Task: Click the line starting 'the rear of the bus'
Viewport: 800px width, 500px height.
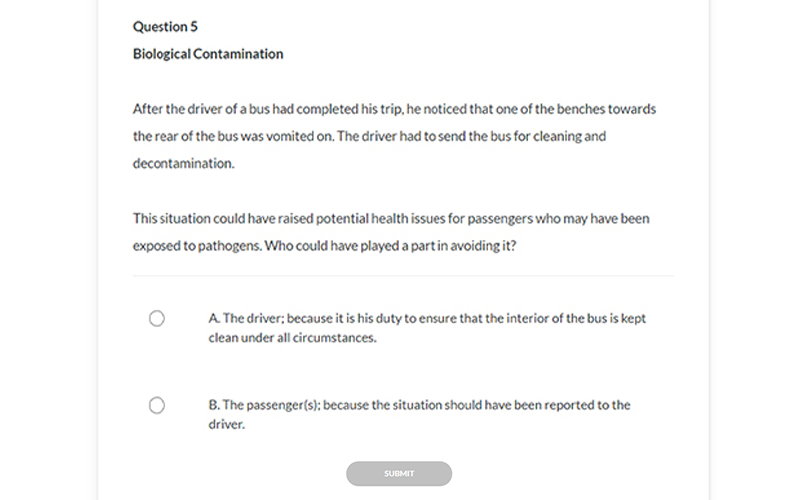Action: pos(369,136)
